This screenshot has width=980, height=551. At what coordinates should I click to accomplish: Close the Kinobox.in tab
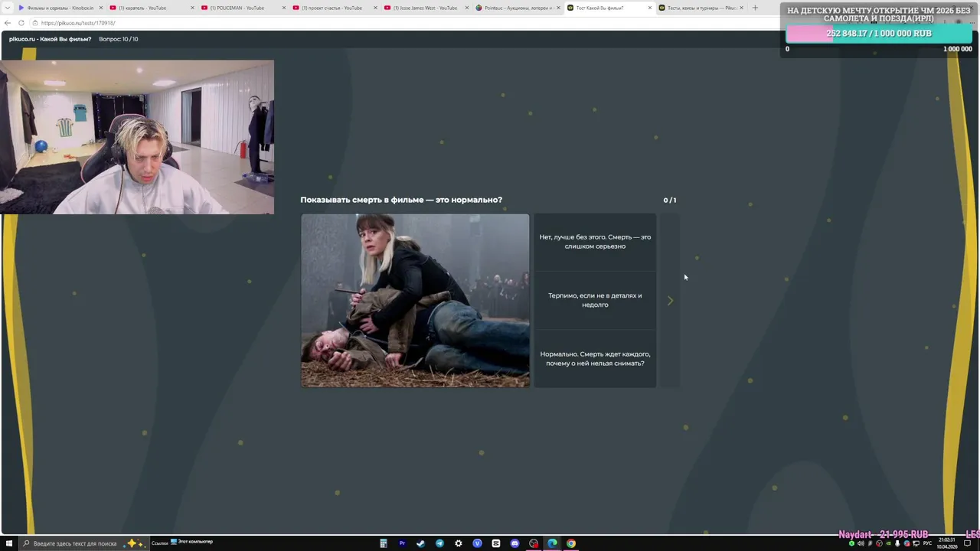100,8
